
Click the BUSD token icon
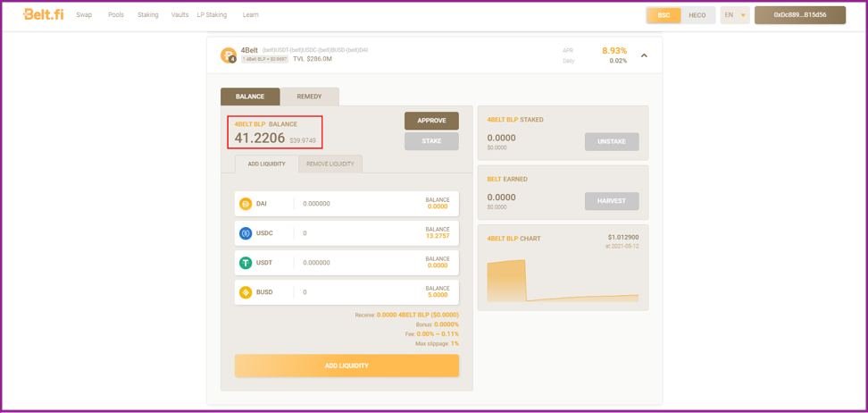tap(246, 292)
